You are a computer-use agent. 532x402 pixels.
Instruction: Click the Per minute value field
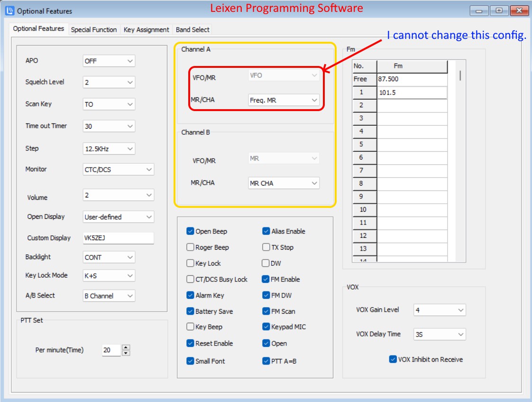click(x=111, y=350)
